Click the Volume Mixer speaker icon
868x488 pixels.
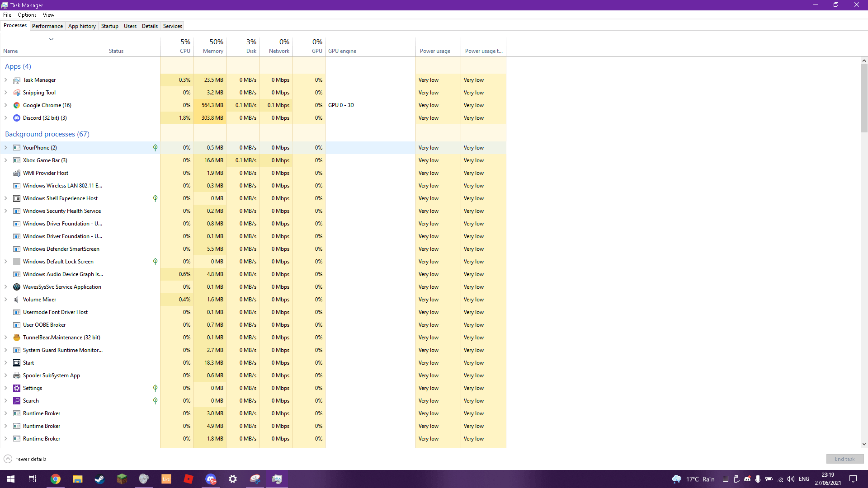point(17,300)
